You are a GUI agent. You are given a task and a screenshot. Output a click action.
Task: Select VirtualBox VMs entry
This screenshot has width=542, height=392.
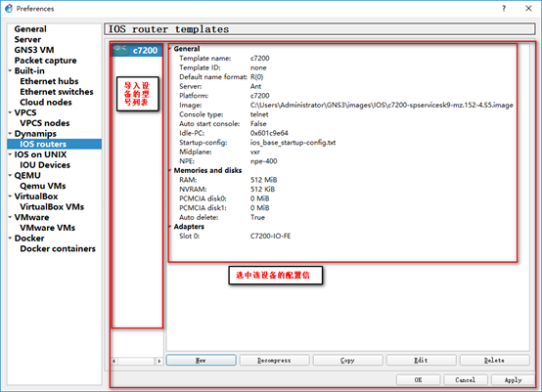pos(52,206)
